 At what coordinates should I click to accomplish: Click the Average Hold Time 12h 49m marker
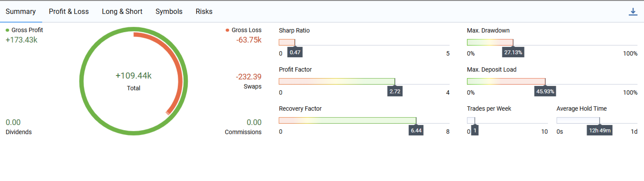tap(600, 131)
